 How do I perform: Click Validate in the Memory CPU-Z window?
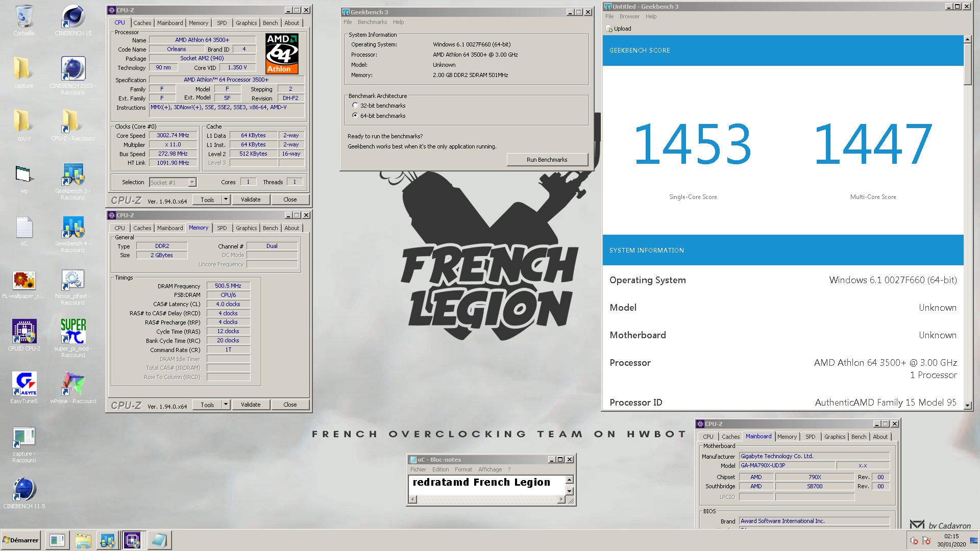251,405
